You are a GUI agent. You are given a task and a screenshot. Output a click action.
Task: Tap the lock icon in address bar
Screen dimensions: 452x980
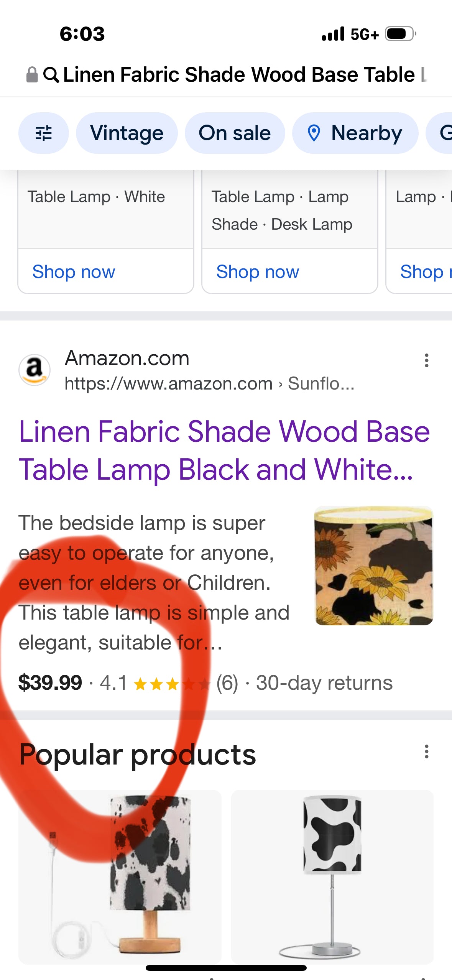[32, 75]
